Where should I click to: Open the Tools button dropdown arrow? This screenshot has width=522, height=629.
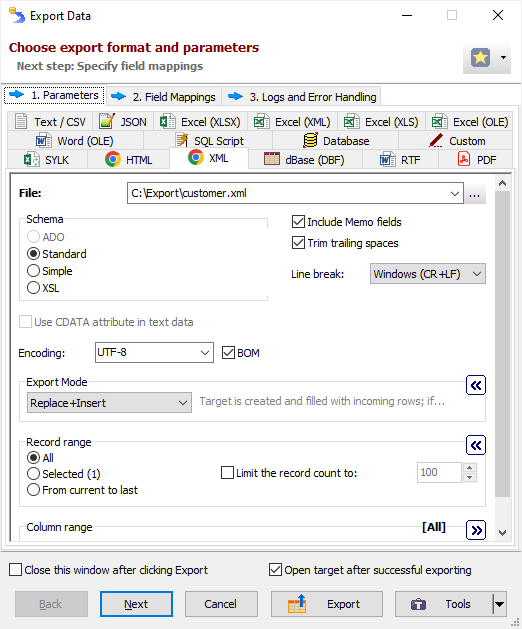coord(500,604)
